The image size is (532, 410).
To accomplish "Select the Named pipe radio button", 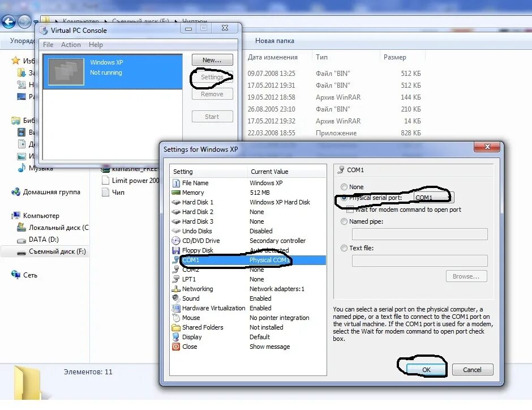I will (x=344, y=221).
